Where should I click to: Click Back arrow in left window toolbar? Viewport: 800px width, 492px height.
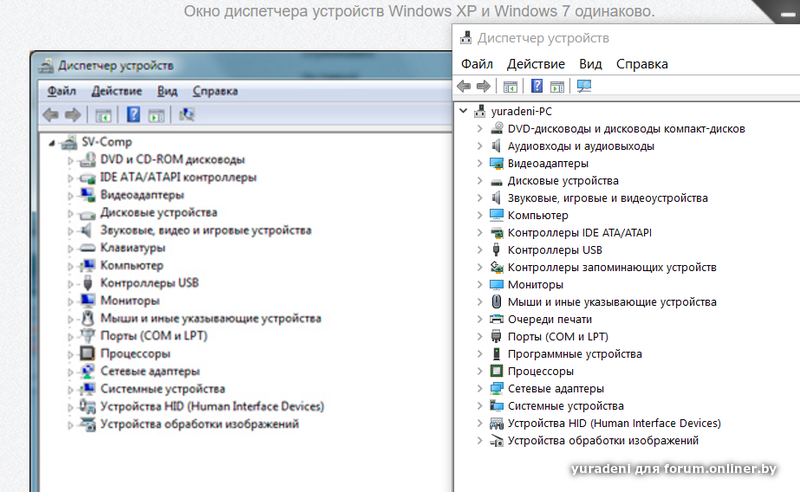point(51,115)
